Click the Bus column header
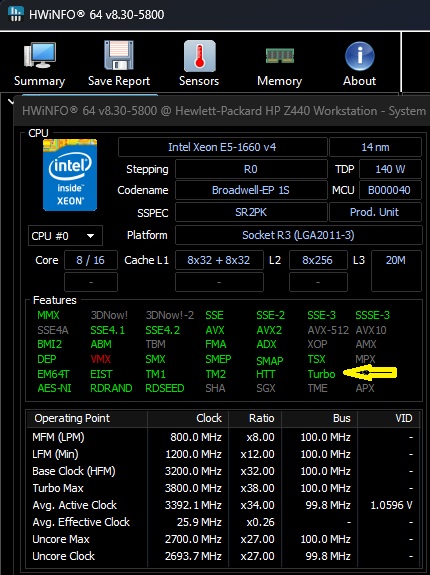 point(320,418)
